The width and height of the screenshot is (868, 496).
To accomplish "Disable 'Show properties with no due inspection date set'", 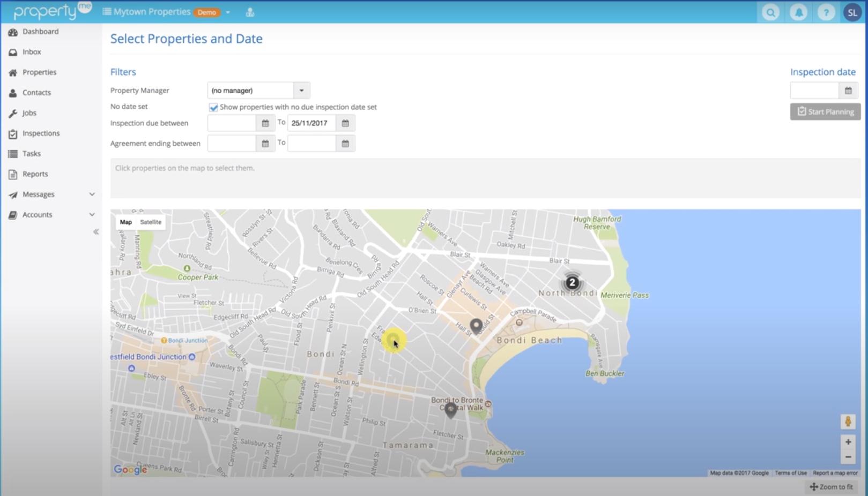I will (x=213, y=107).
